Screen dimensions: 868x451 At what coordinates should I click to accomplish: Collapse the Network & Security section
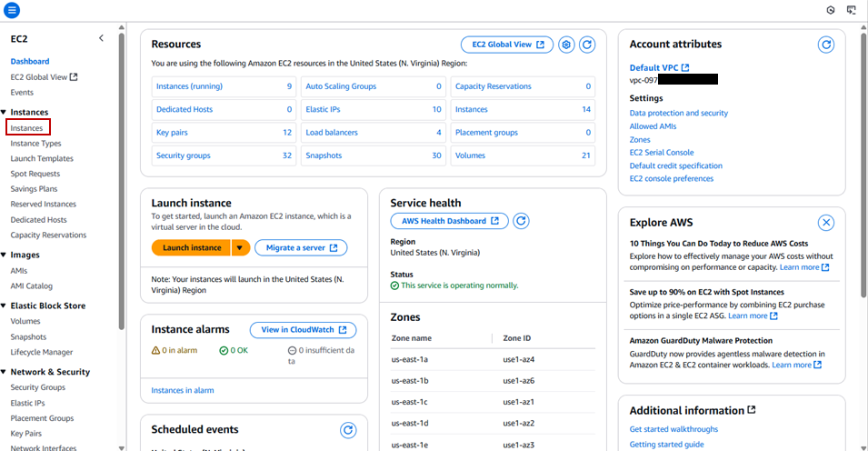5,372
